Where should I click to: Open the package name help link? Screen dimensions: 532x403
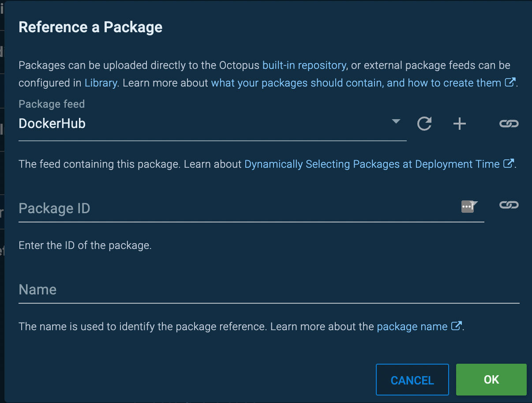412,327
